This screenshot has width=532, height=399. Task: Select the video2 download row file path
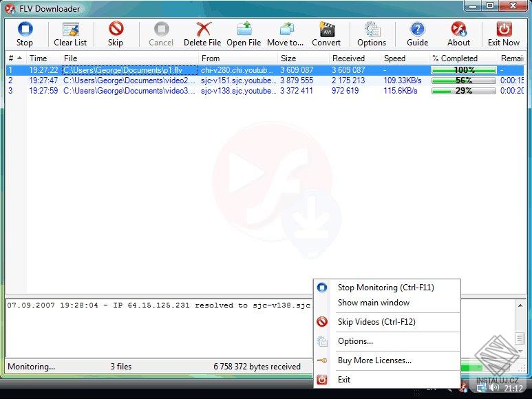pyautogui.click(x=129, y=80)
